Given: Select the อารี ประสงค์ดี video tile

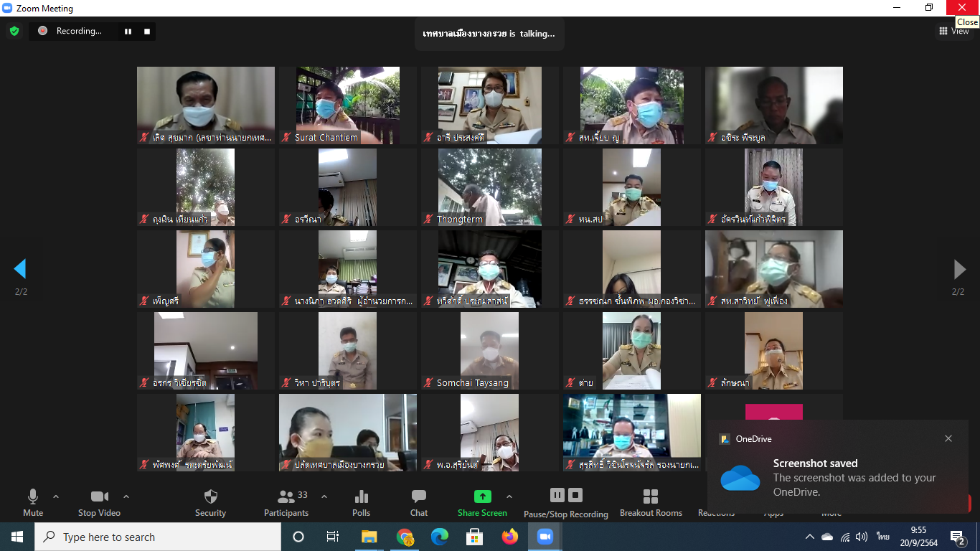Looking at the screenshot, I should click(x=489, y=105).
